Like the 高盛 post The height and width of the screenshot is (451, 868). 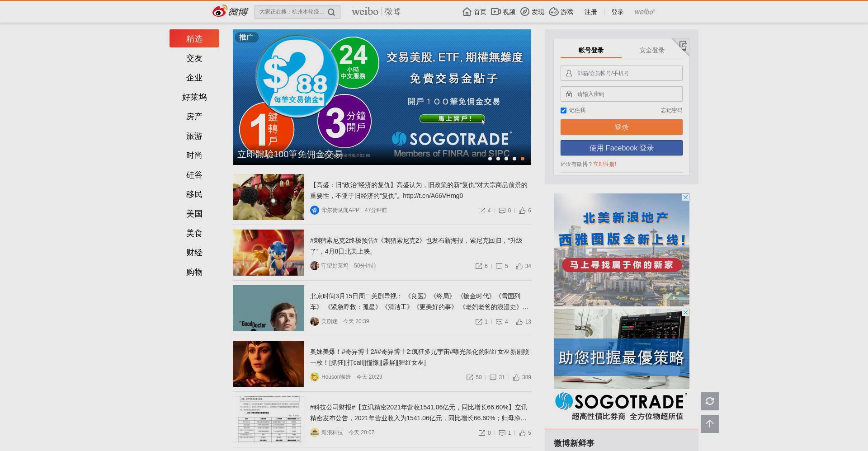[x=522, y=211]
